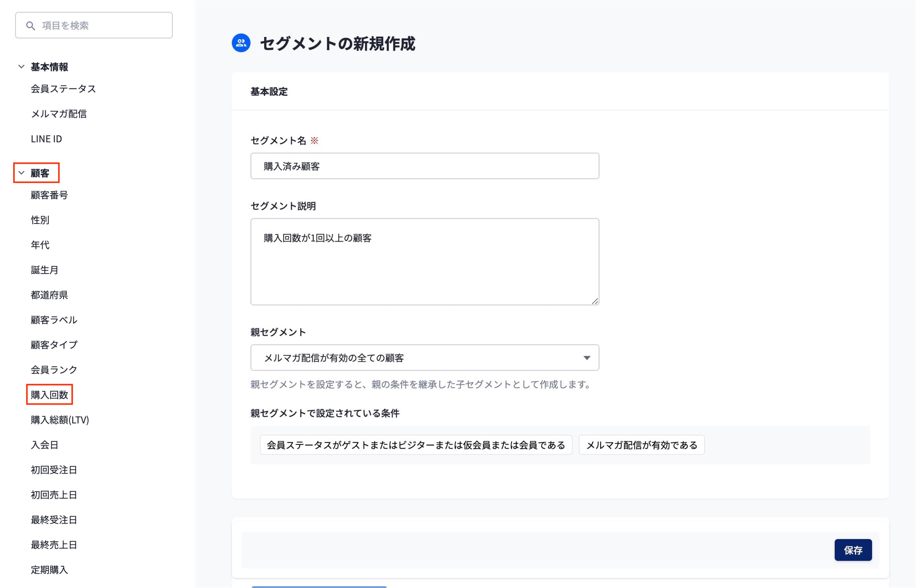Select 会員ランク in the sidebar
Screen dimensions: 917x588
pyautogui.click(x=54, y=370)
